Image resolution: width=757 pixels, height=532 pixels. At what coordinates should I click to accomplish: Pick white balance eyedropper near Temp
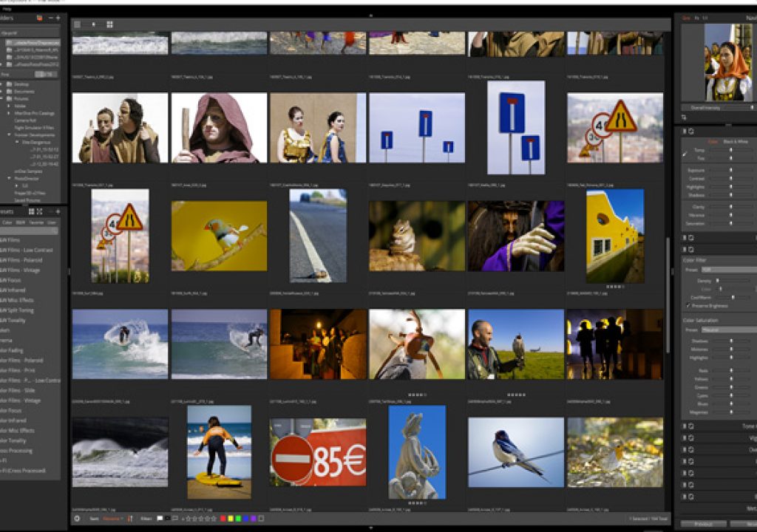[x=685, y=154]
